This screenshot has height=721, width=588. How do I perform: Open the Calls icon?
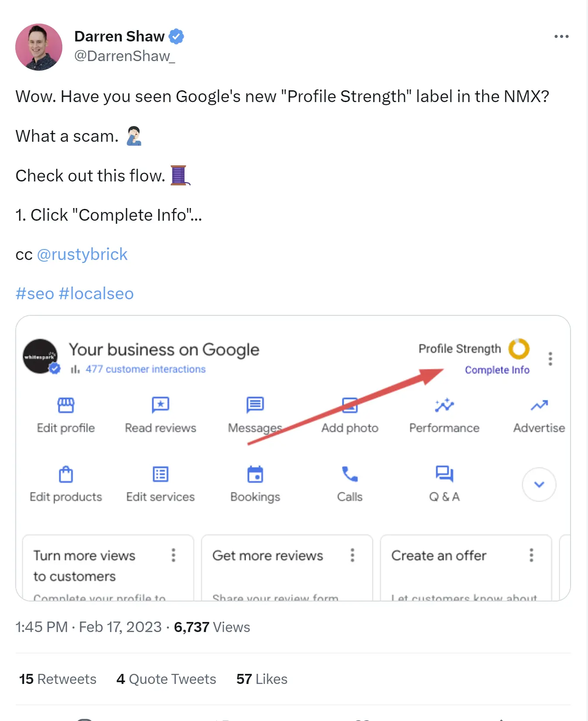click(x=349, y=474)
